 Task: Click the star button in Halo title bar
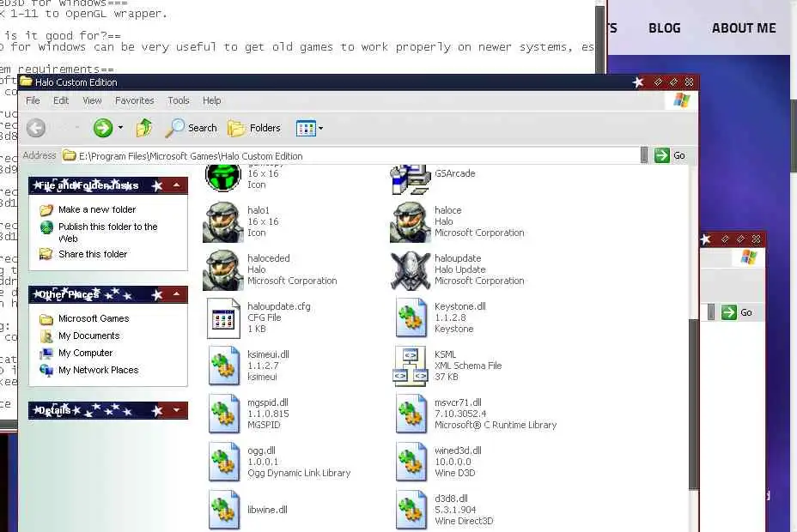[638, 82]
